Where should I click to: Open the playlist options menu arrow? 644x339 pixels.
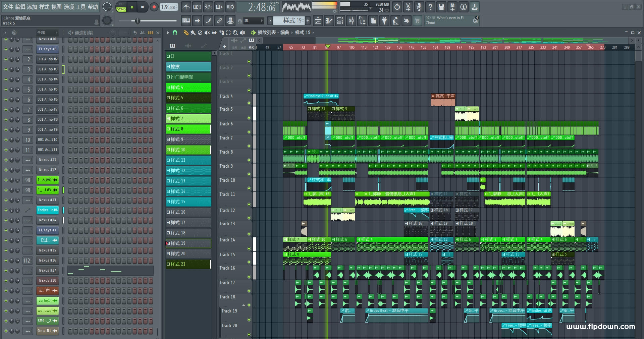168,33
